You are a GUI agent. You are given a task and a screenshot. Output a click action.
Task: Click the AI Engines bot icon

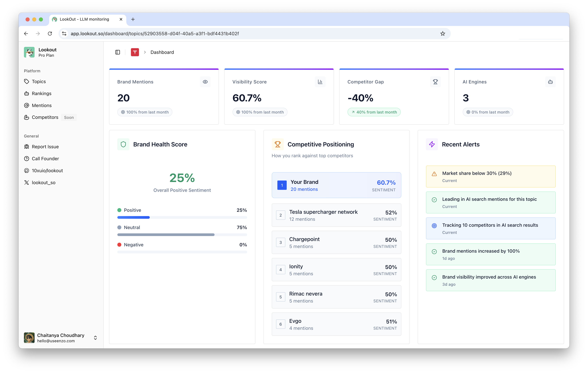(x=550, y=82)
